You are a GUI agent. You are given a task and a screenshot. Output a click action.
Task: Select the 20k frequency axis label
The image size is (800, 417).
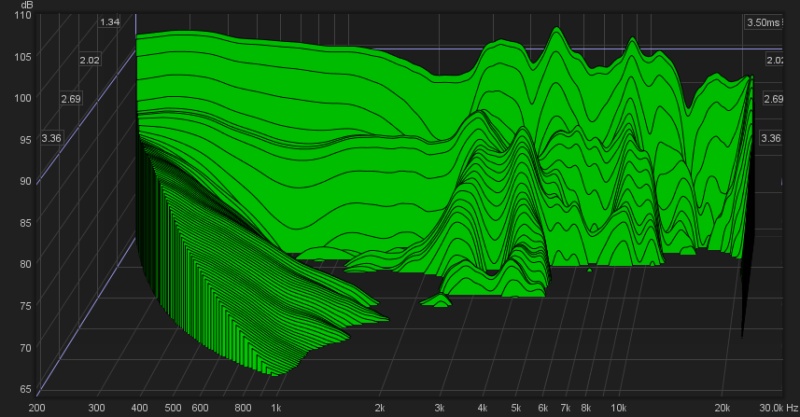click(722, 408)
